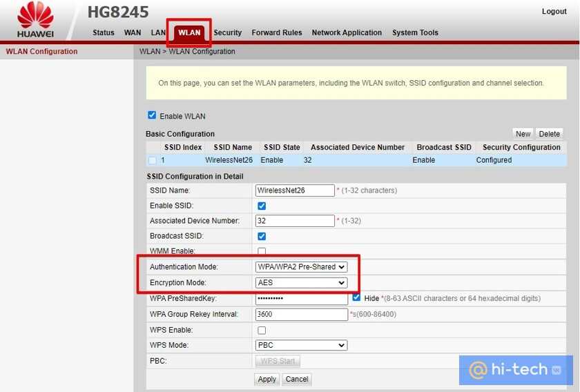Open the WPS Mode dropdown

[x=301, y=345]
